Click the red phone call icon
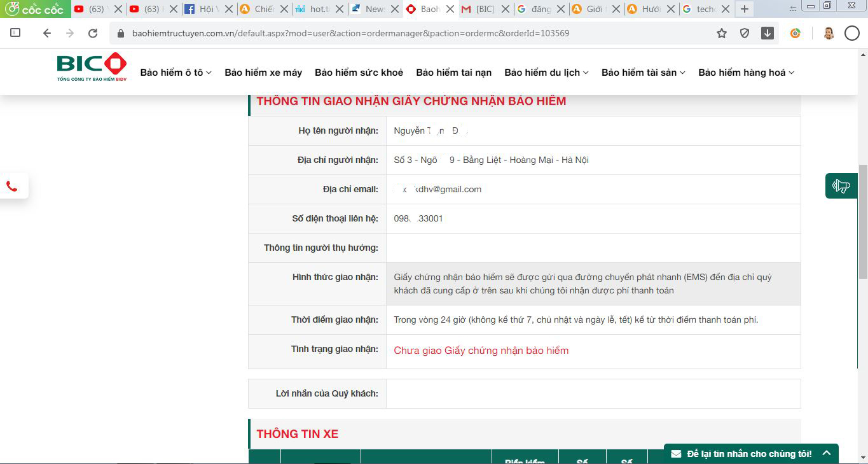Viewport: 868px width, 464px height. tap(12, 186)
